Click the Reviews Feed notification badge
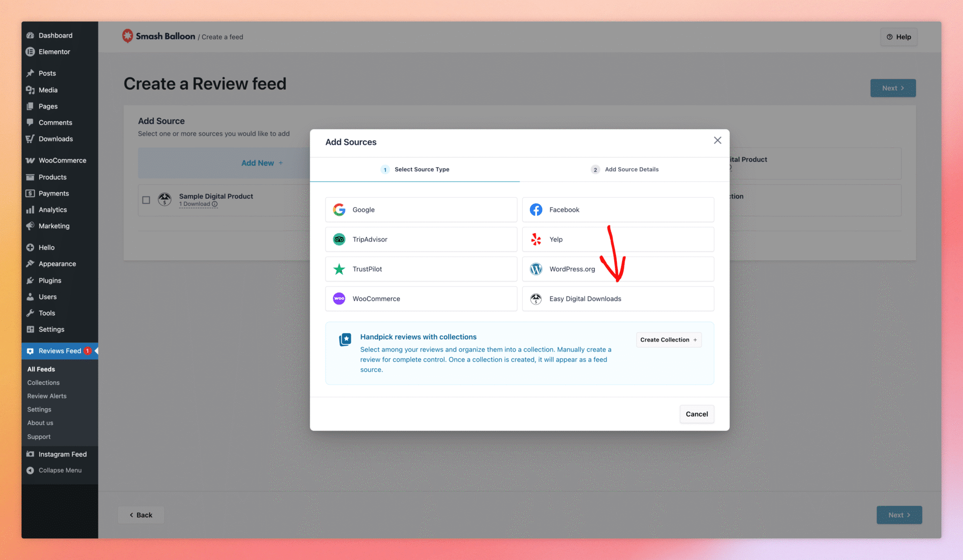This screenshot has height=560, width=963. point(87,351)
